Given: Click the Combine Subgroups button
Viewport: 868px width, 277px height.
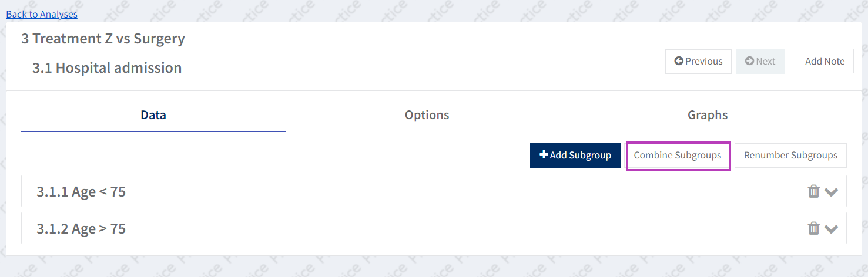Looking at the screenshot, I should (x=678, y=156).
